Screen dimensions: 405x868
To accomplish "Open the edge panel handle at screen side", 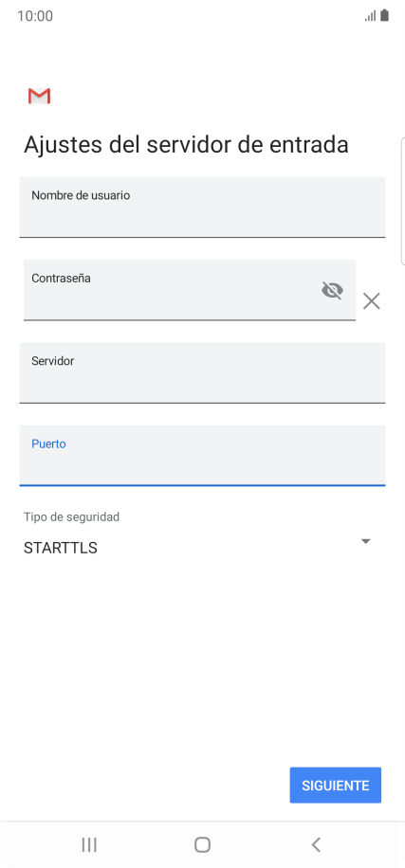I will coord(402,202).
